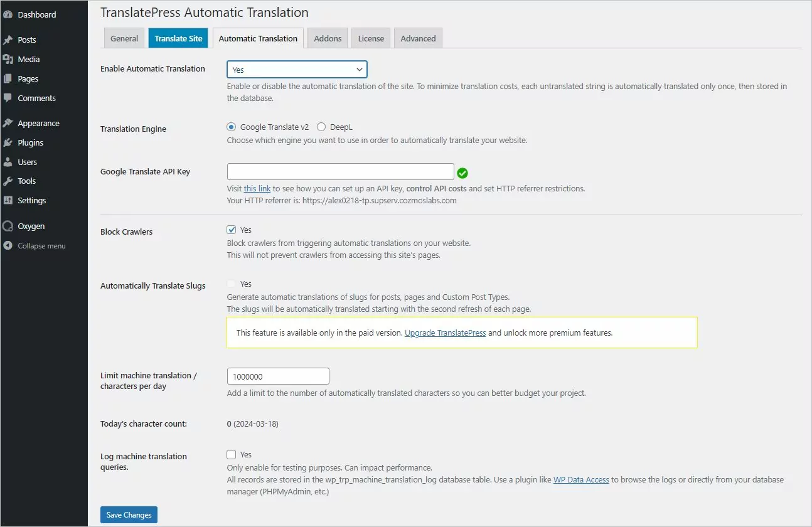Click the Dashboard gauge icon in sidebar

[8, 14]
